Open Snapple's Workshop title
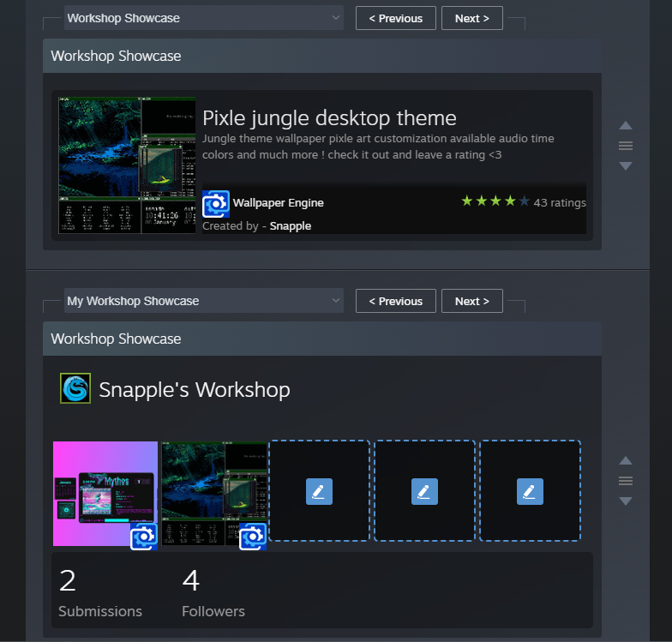Screen dimensions: 672x642 195,389
